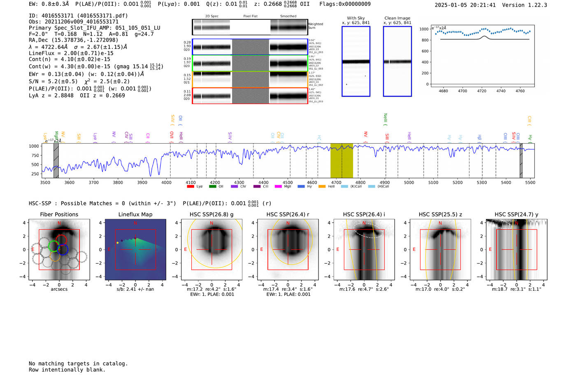This screenshot has height=392, width=576.
Task: Select the λ = 4722.64Å line
Action: click(x=78, y=47)
